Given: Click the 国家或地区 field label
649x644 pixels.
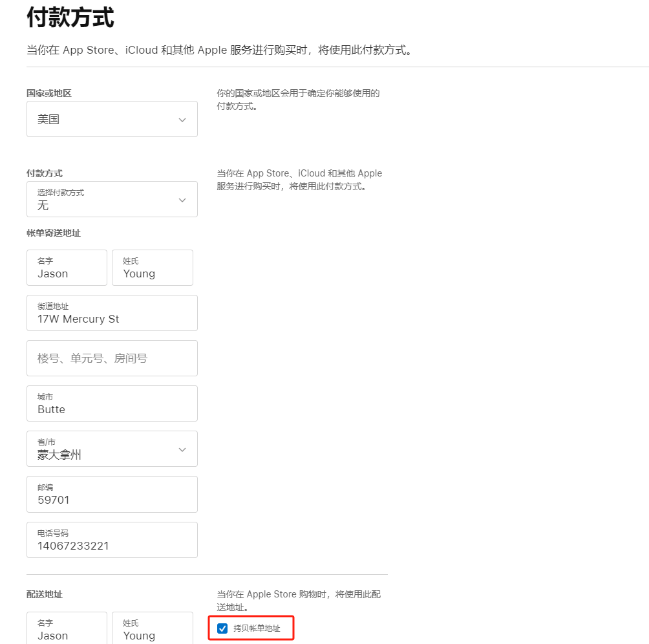Looking at the screenshot, I should coord(49,93).
